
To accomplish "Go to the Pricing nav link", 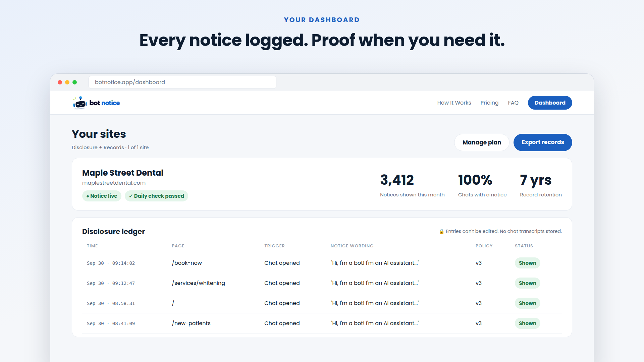I will (x=489, y=103).
